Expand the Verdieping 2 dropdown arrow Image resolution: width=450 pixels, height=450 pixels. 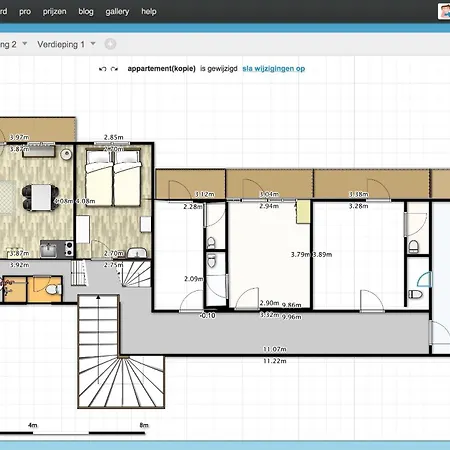pyautogui.click(x=25, y=44)
